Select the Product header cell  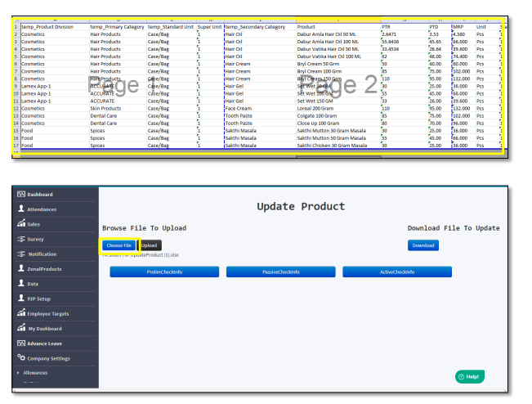(338, 27)
